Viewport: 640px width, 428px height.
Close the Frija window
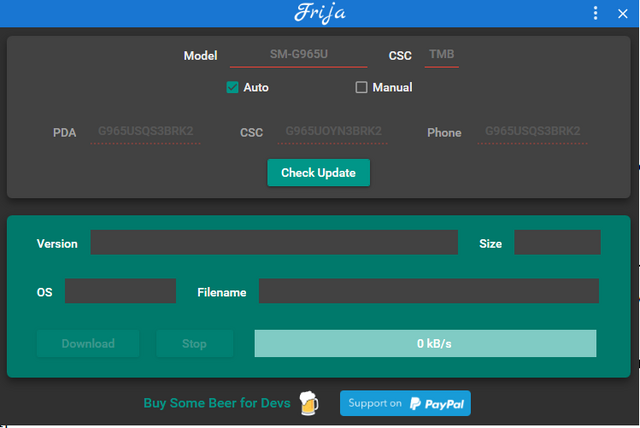(x=622, y=14)
